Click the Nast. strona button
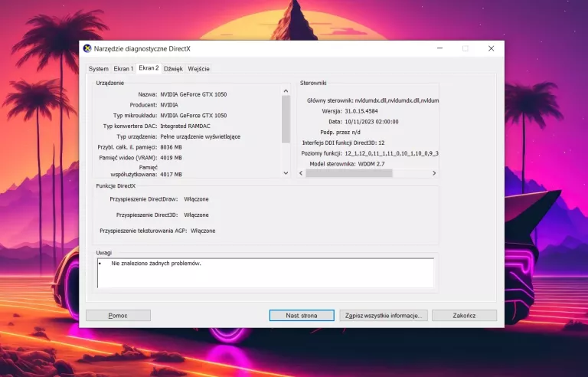Screen dimensions: 588x377 302,316
